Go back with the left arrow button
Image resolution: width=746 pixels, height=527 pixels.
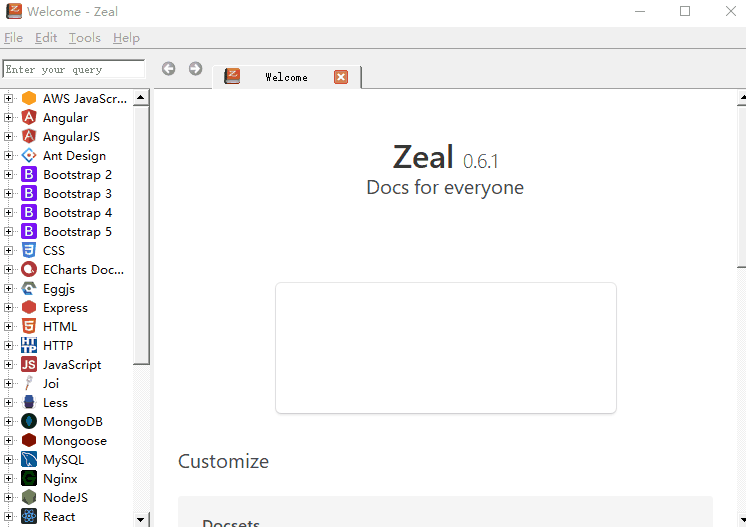pos(168,68)
